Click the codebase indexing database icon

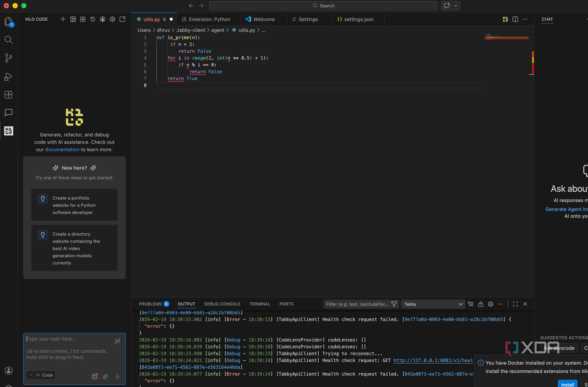click(x=95, y=376)
